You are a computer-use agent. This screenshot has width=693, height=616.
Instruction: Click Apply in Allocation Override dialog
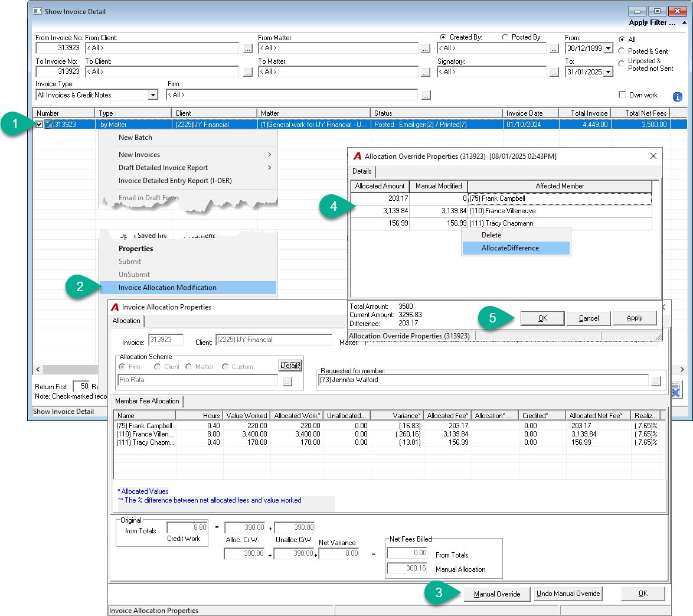(x=634, y=318)
